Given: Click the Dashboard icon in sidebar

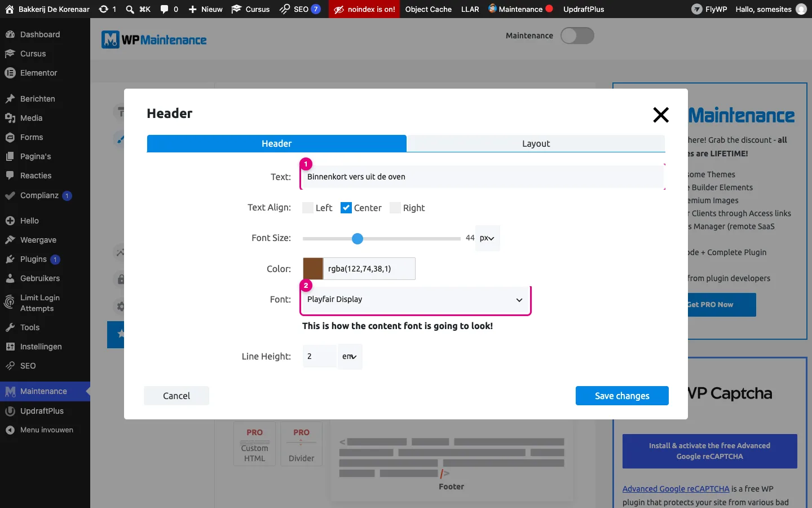Looking at the screenshot, I should (x=10, y=34).
